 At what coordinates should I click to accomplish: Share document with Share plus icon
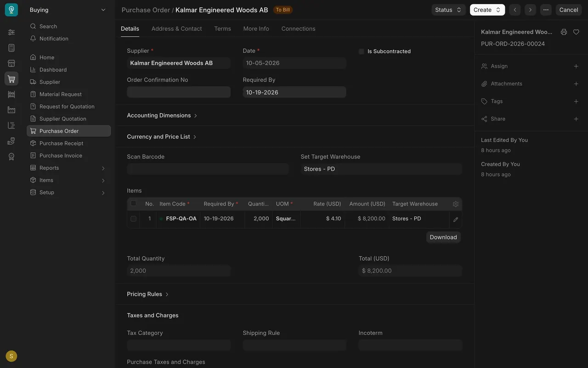coord(576,119)
